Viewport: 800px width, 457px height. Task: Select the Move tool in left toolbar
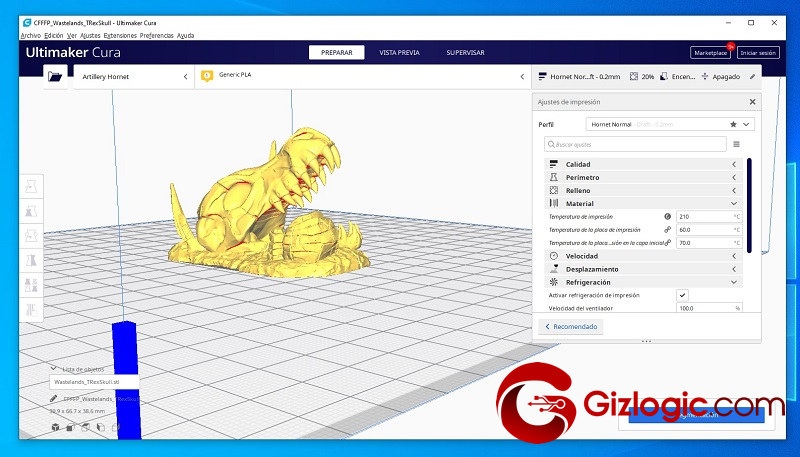(31, 187)
